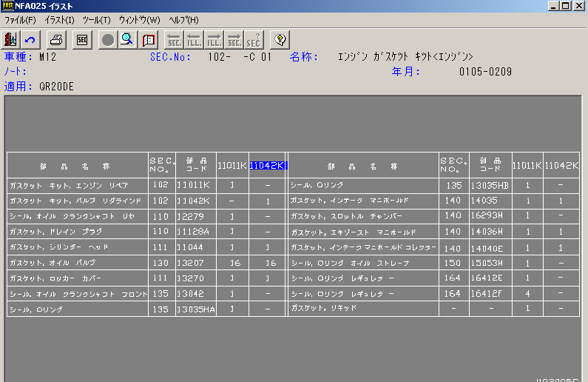Select the highlighted 11042K column header
This screenshot has width=588, height=382.
[x=268, y=165]
